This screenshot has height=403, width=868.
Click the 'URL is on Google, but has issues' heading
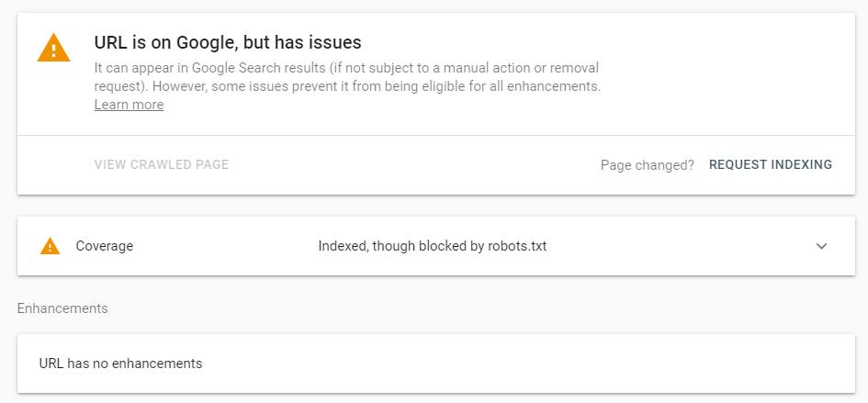click(x=227, y=42)
